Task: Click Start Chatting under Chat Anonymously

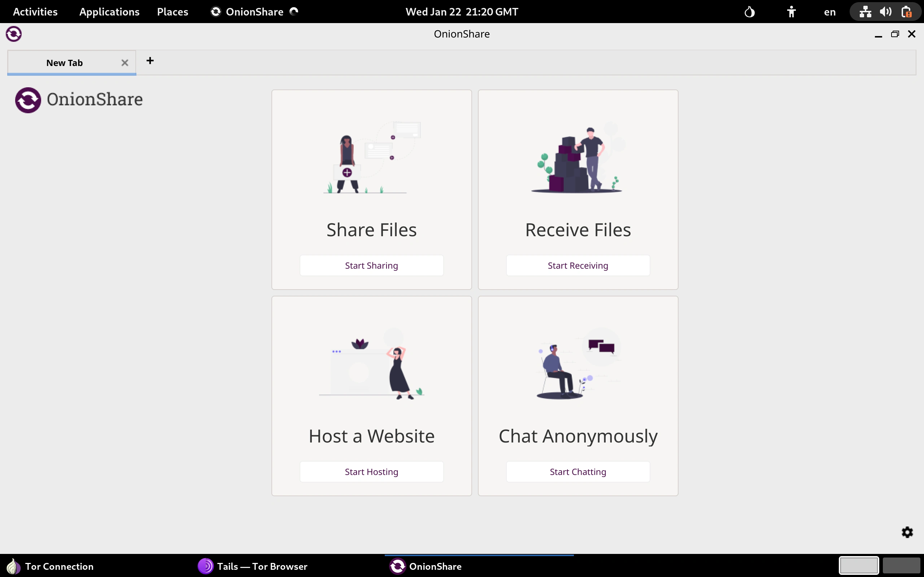Action: 577,471
